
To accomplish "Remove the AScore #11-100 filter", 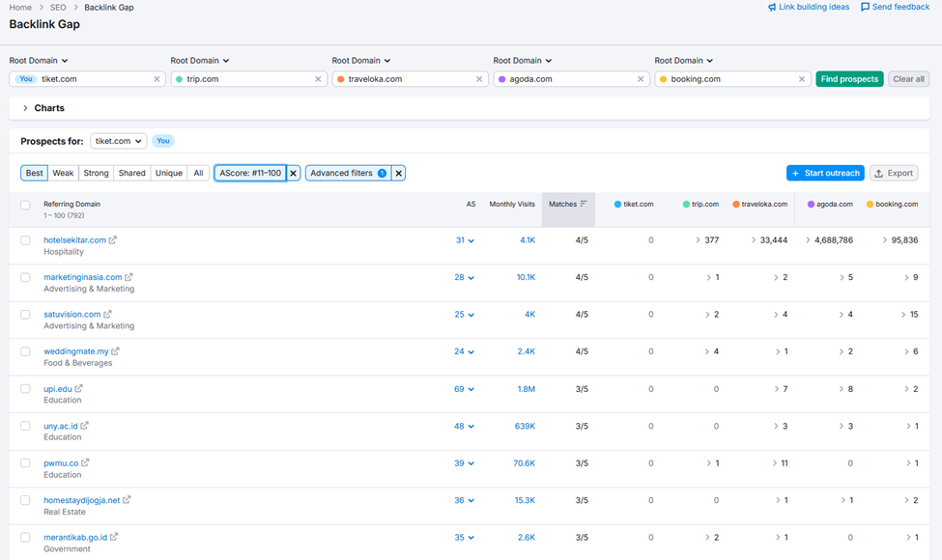I will click(293, 173).
